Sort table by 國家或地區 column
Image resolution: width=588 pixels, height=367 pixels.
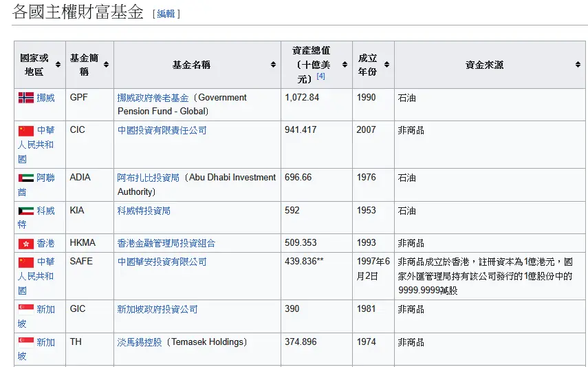point(58,65)
